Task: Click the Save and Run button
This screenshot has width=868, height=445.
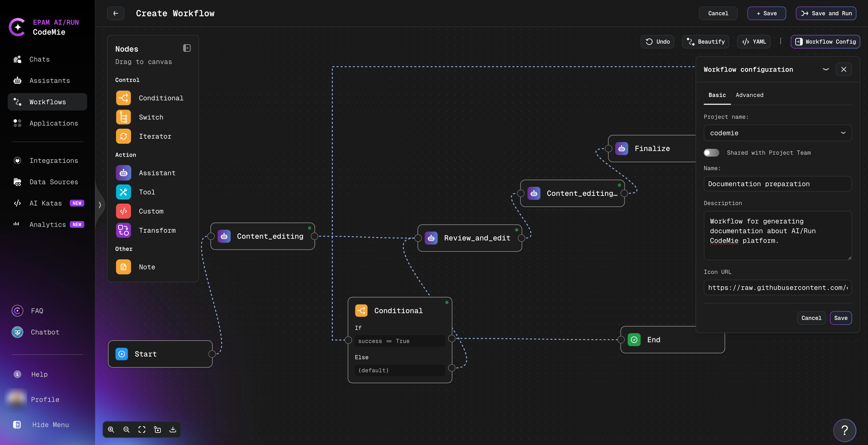Action: (826, 14)
